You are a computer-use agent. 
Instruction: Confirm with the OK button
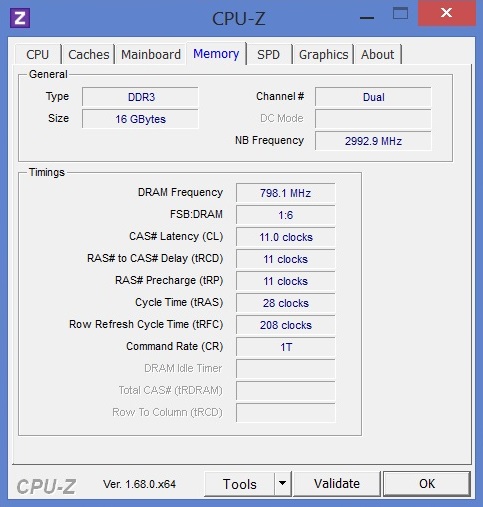tap(427, 484)
